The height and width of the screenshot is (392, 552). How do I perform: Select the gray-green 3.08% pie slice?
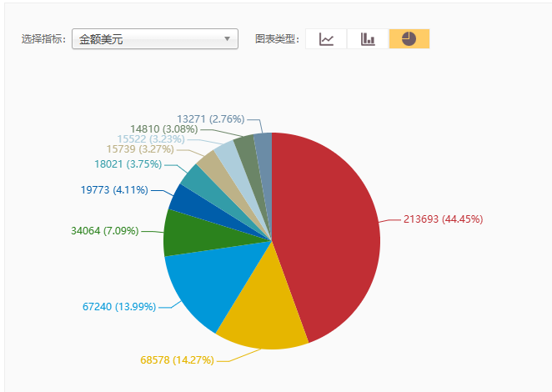click(244, 146)
